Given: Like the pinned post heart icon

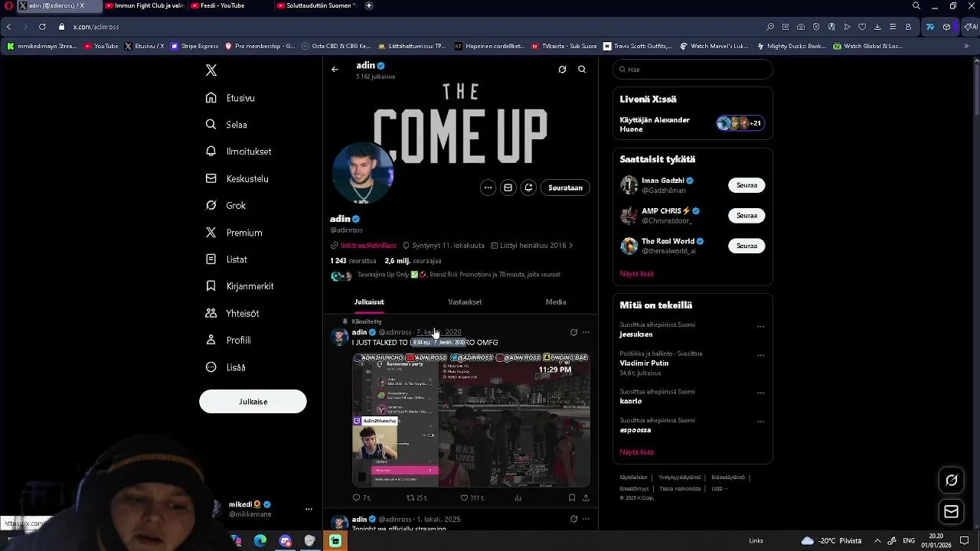Looking at the screenshot, I should click(464, 497).
